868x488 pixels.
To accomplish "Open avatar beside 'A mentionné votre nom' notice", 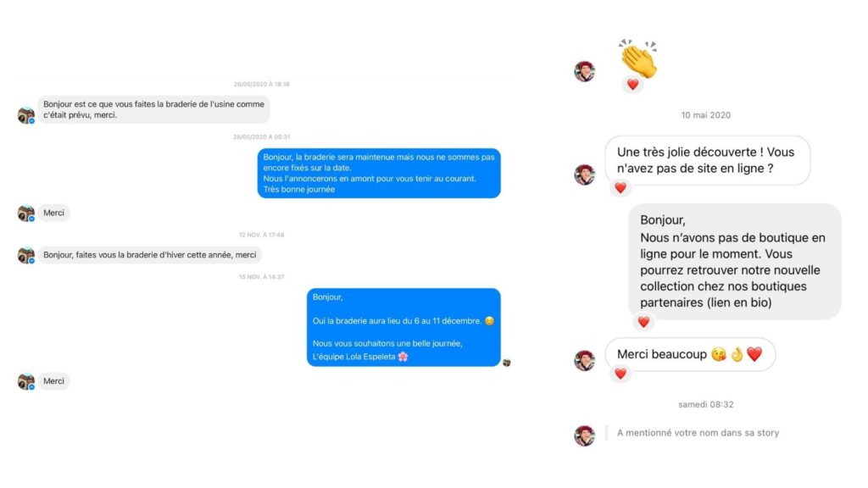I will 585,435.
